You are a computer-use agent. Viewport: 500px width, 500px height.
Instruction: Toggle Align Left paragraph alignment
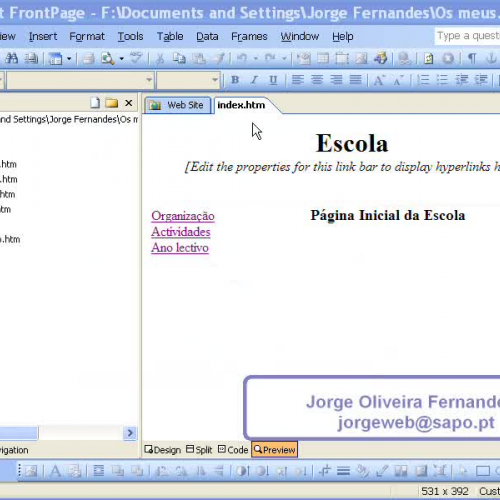point(298,80)
